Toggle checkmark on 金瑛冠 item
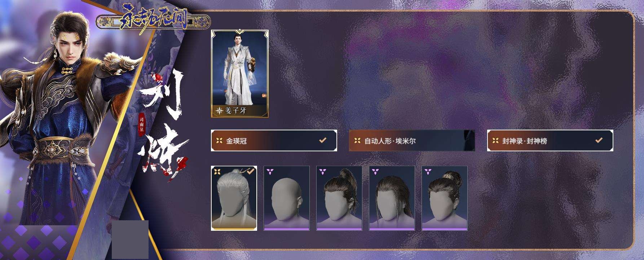Image resolution: width=644 pixels, height=260 pixels. pos(323,140)
